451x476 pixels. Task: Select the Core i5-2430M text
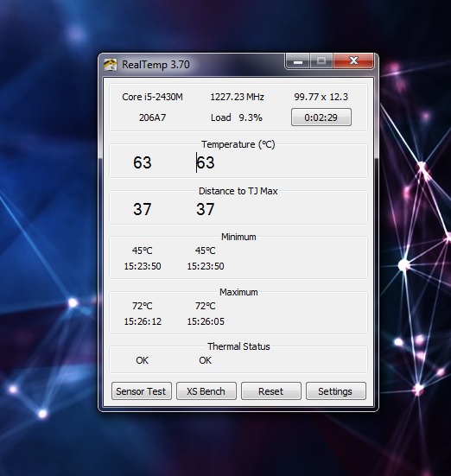click(x=152, y=97)
